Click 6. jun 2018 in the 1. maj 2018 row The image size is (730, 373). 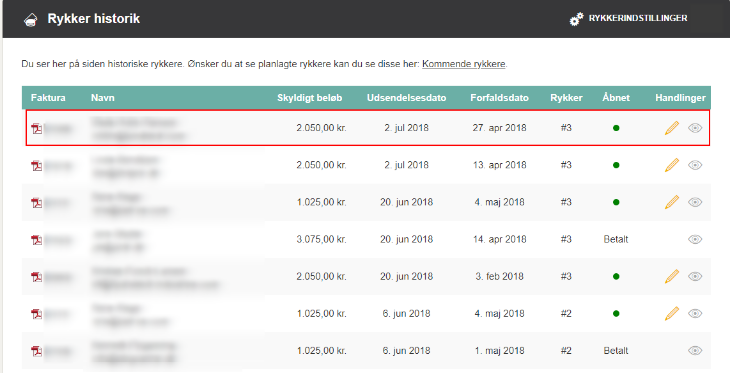(x=406, y=351)
